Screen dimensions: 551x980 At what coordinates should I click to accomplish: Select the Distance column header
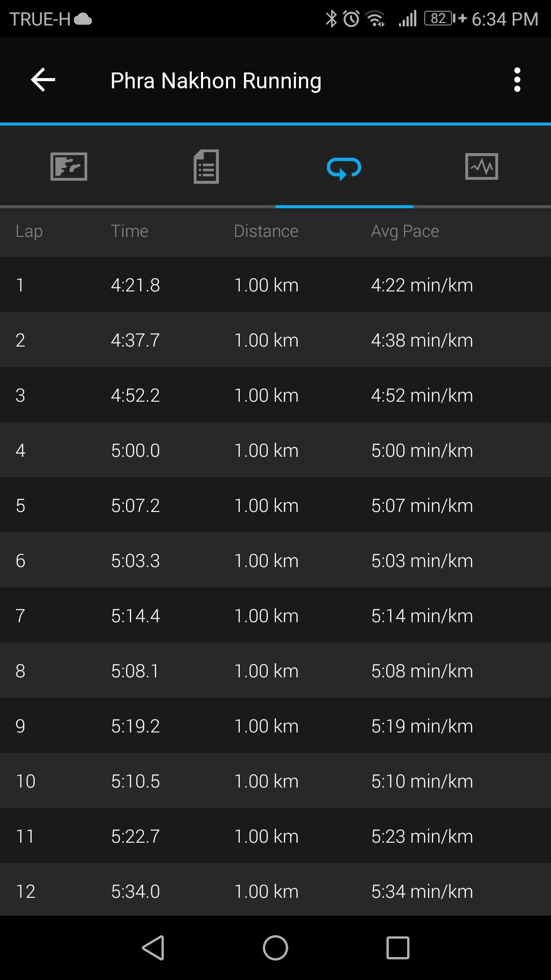(266, 231)
